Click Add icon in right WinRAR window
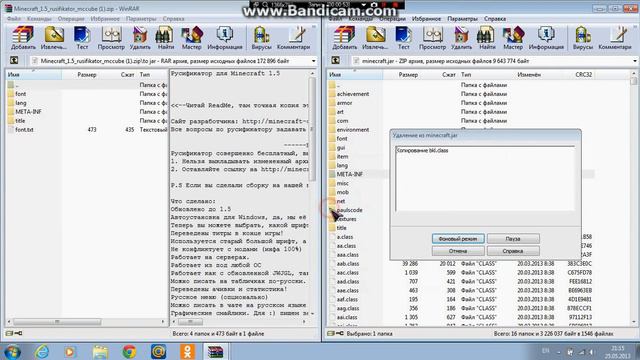 (344, 38)
